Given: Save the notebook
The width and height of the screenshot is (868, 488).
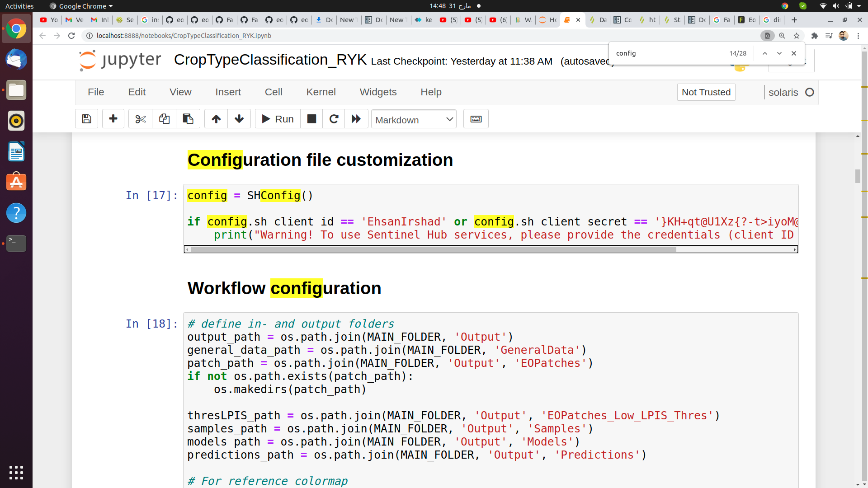Looking at the screenshot, I should pyautogui.click(x=86, y=118).
